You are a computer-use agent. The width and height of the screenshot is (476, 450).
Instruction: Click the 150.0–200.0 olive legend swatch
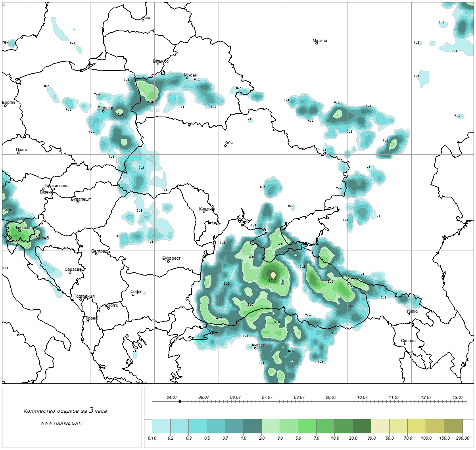pyautogui.click(x=453, y=427)
